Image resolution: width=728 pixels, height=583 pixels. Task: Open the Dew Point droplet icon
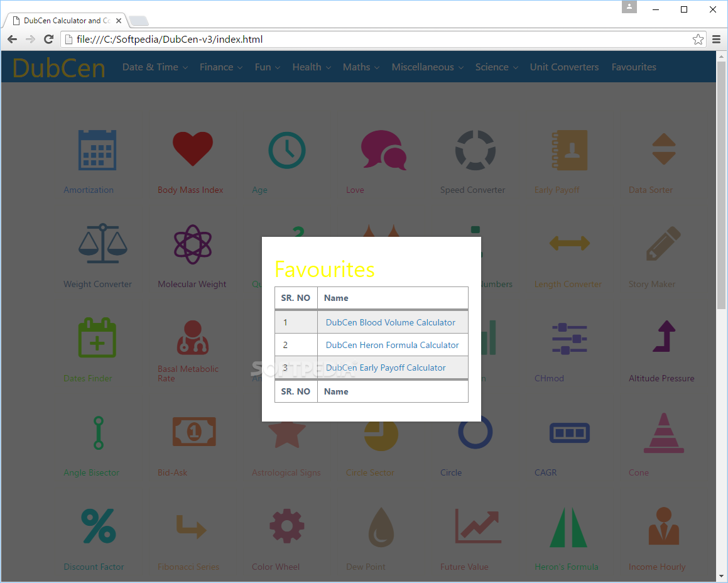[x=381, y=527]
